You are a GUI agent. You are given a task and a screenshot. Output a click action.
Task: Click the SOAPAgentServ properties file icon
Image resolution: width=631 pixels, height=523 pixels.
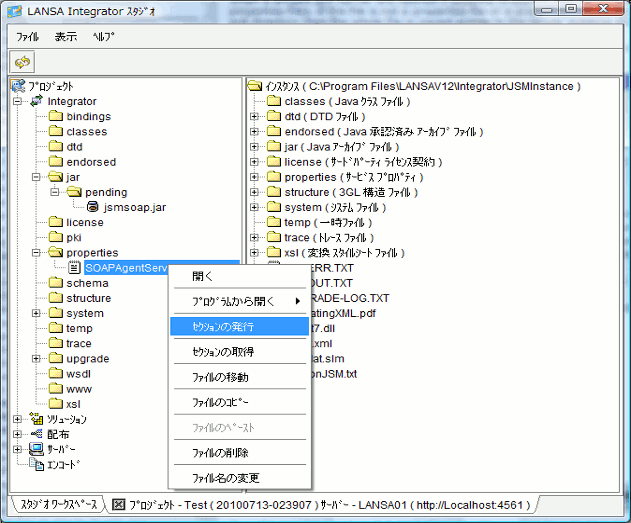[74, 268]
